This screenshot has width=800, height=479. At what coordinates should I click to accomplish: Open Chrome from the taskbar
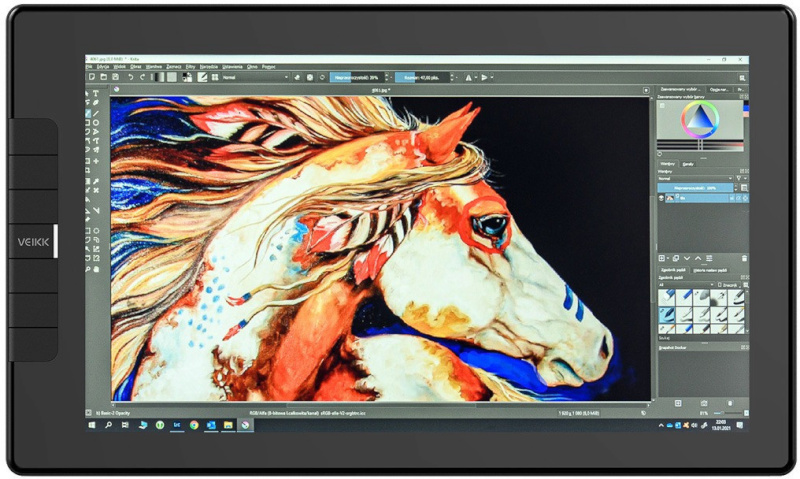(194, 425)
